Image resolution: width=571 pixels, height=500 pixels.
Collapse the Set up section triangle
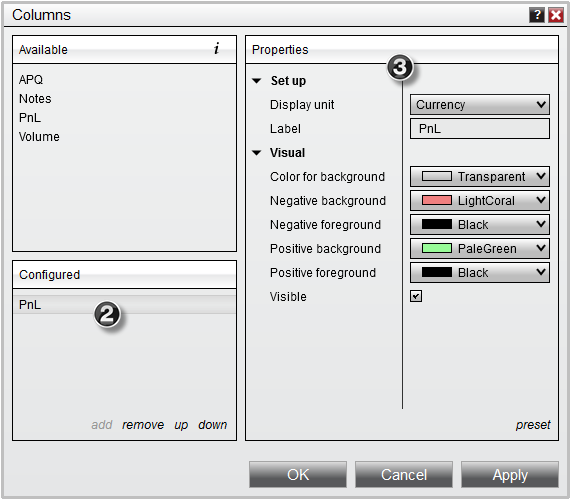257,80
